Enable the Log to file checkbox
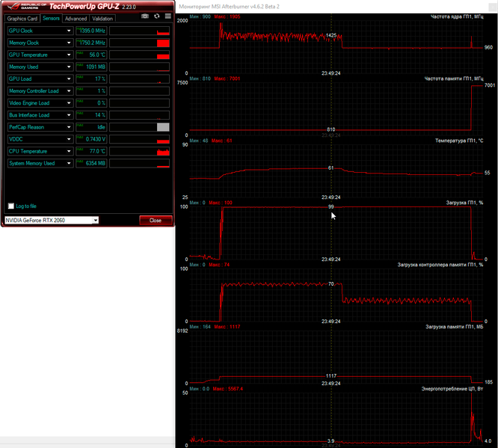The image size is (498, 448). pos(11,206)
